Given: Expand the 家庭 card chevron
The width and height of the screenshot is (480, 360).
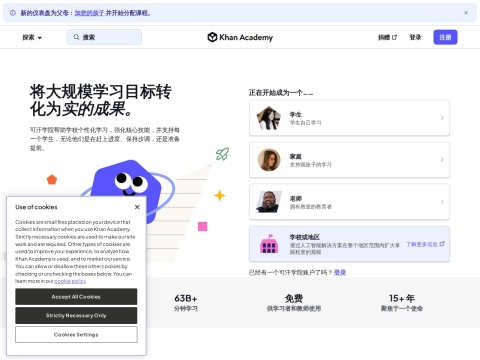Looking at the screenshot, I should tap(442, 160).
